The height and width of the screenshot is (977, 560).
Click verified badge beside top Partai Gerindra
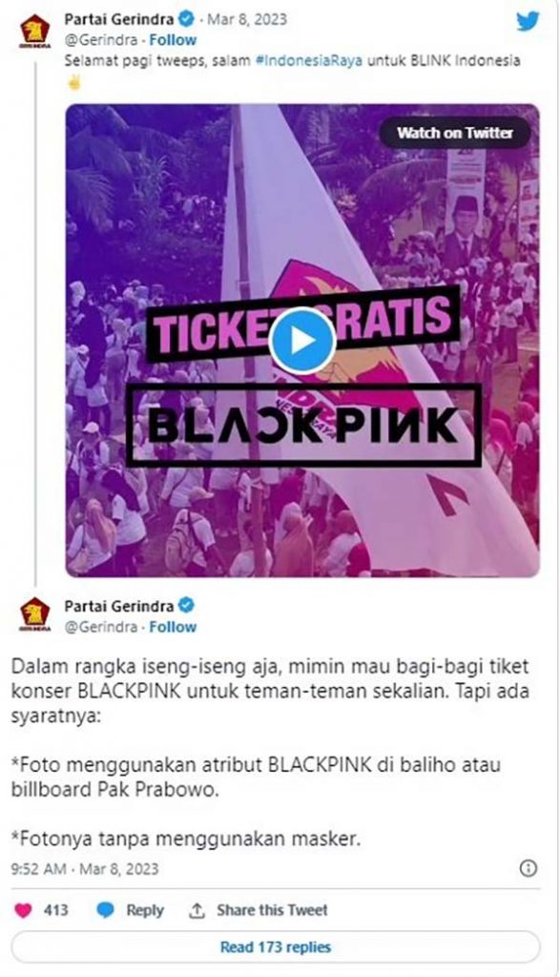186,19
